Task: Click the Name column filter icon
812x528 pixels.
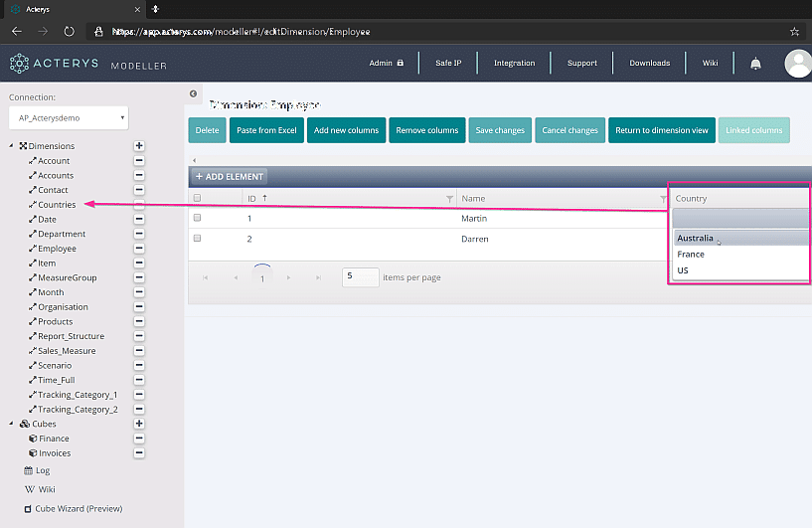Action: click(x=663, y=199)
